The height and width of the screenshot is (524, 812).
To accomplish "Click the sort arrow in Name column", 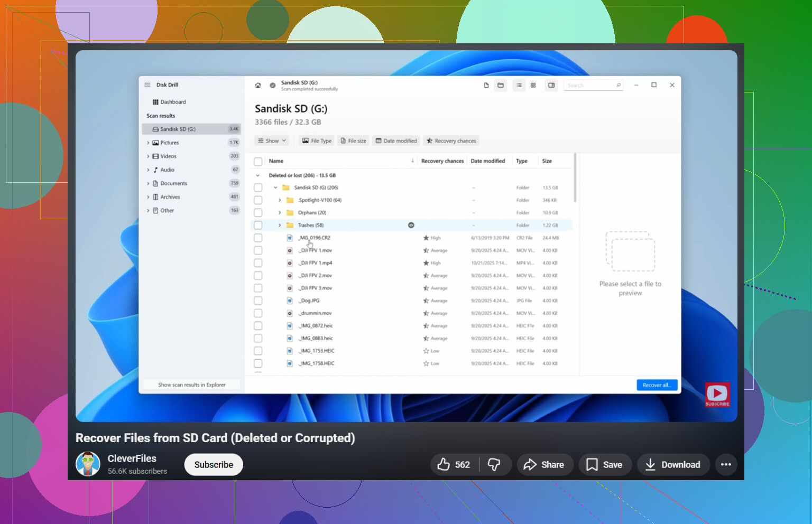I will click(412, 161).
